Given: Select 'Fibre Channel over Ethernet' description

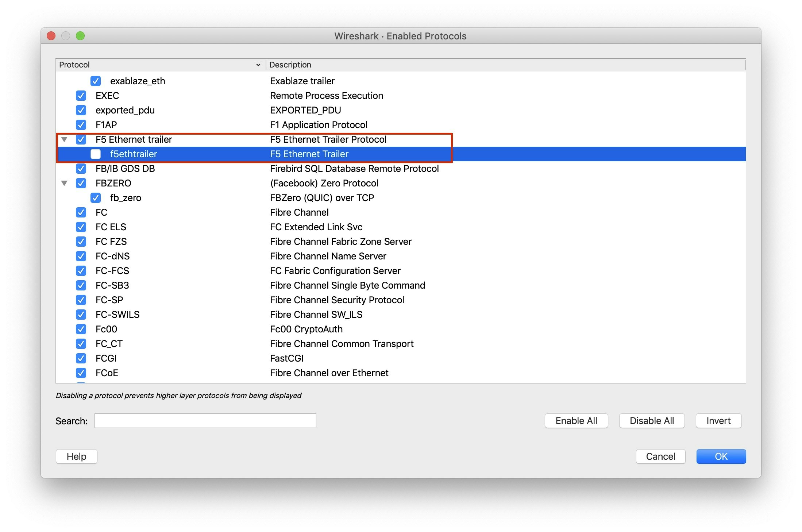Looking at the screenshot, I should pyautogui.click(x=329, y=373).
